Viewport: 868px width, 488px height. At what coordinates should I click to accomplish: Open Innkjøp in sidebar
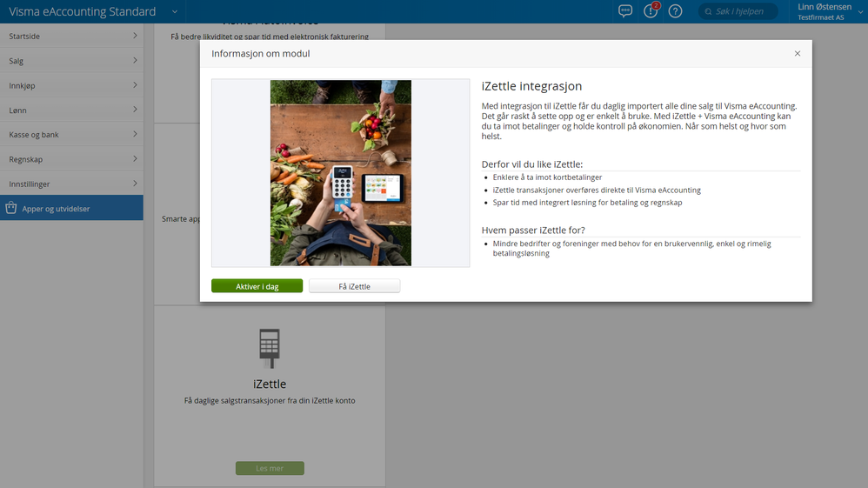(71, 85)
